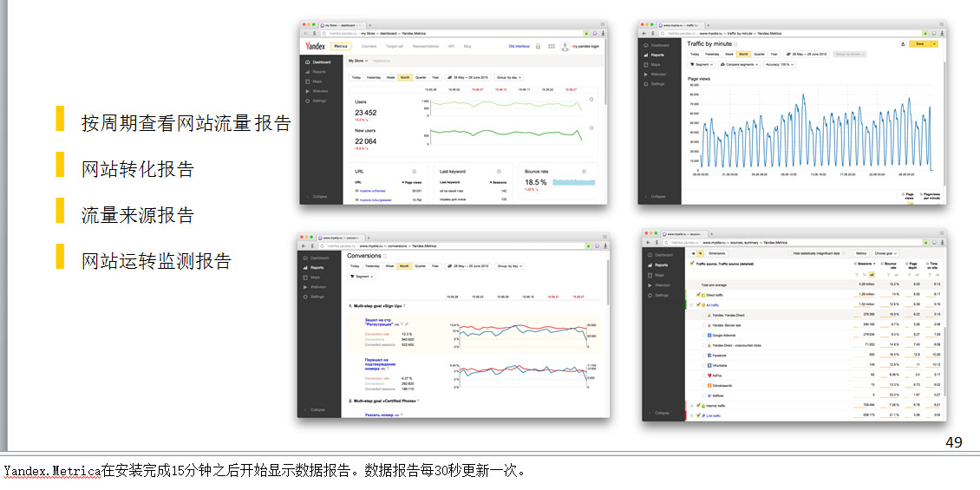980x490 pixels.
Task: Select the bar chart icon under Sessions column
Action: tap(872, 274)
